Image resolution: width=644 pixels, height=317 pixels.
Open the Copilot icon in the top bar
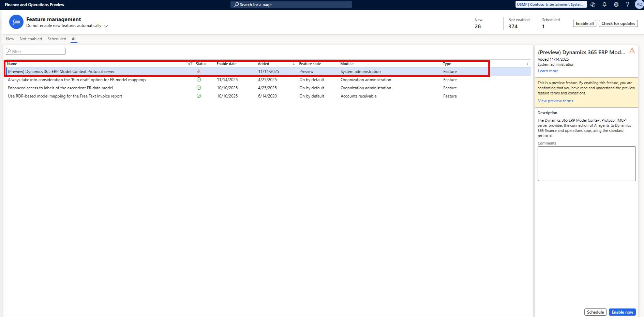click(x=593, y=4)
